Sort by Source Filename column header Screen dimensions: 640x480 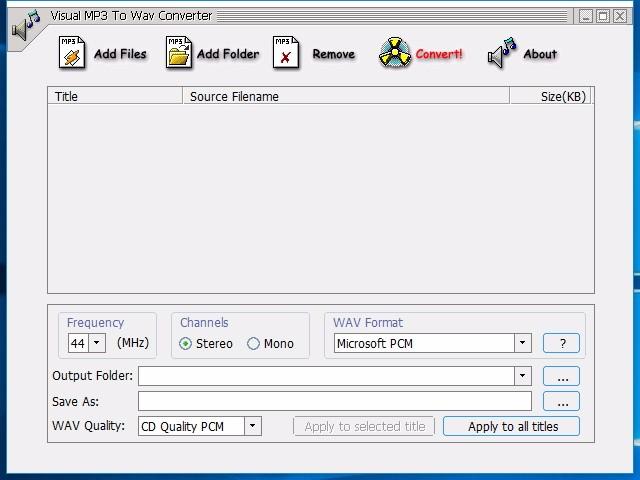pyautogui.click(x=346, y=96)
